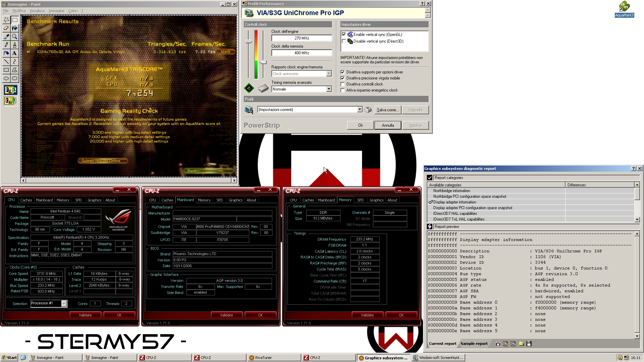Select the Ellipse shape tool
Screen dimensions: 644x362
point(6,78)
